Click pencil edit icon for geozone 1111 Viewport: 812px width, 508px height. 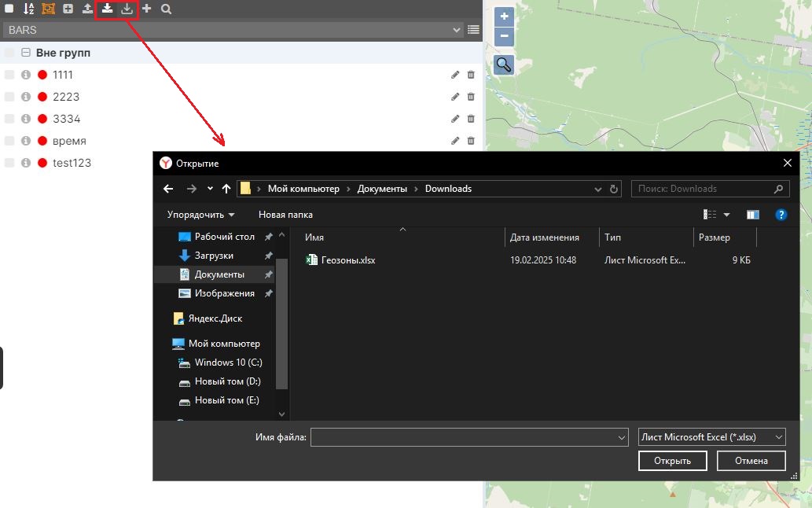click(x=455, y=75)
